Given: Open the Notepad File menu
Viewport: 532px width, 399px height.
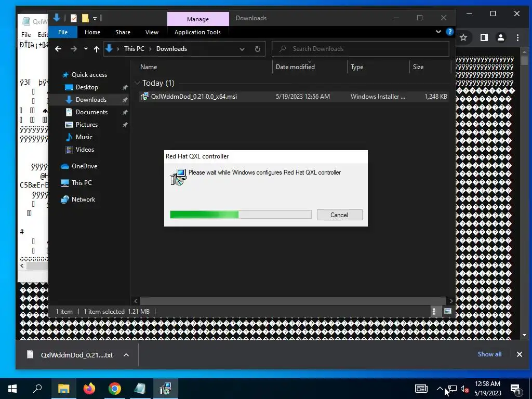Looking at the screenshot, I should 26,35.
